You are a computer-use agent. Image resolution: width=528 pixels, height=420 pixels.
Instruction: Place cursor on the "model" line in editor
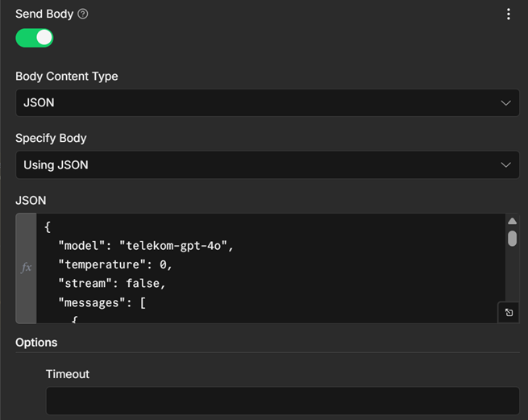pyautogui.click(x=146, y=246)
